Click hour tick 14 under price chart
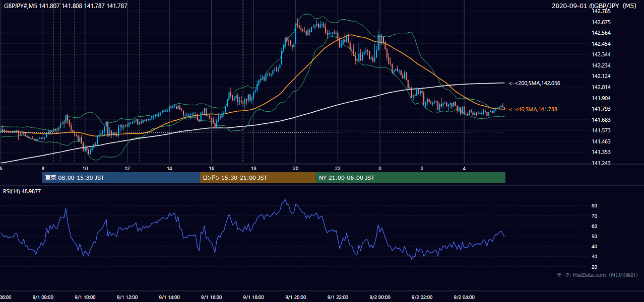This screenshot has height=302, width=644. pos(170,169)
